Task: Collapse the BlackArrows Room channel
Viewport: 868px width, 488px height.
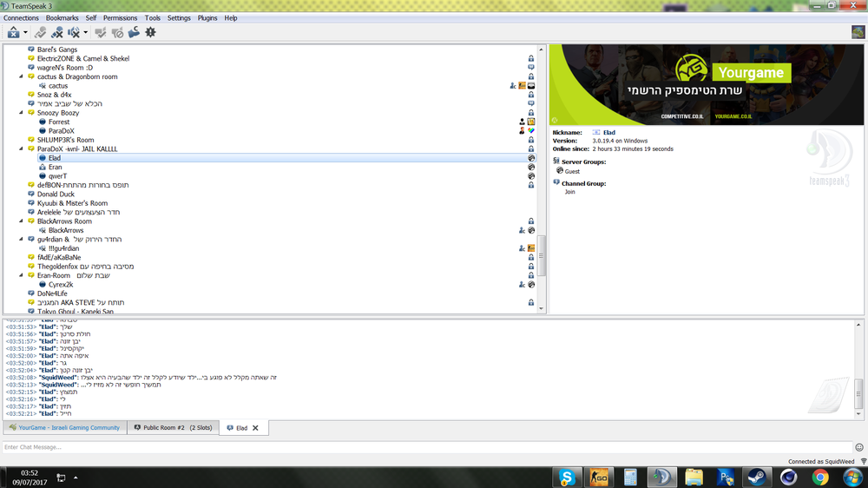Action: 22,221
